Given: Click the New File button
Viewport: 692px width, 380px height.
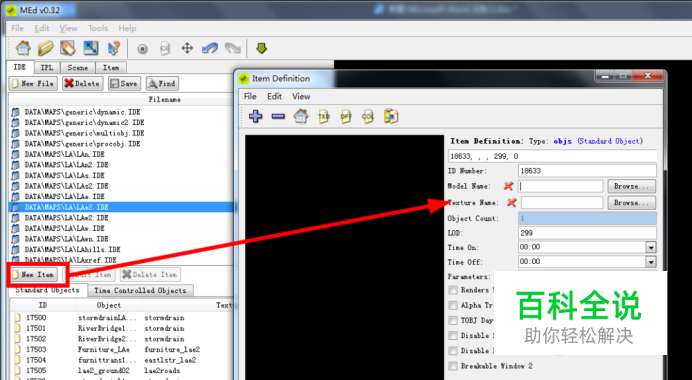Looking at the screenshot, I should tap(33, 83).
